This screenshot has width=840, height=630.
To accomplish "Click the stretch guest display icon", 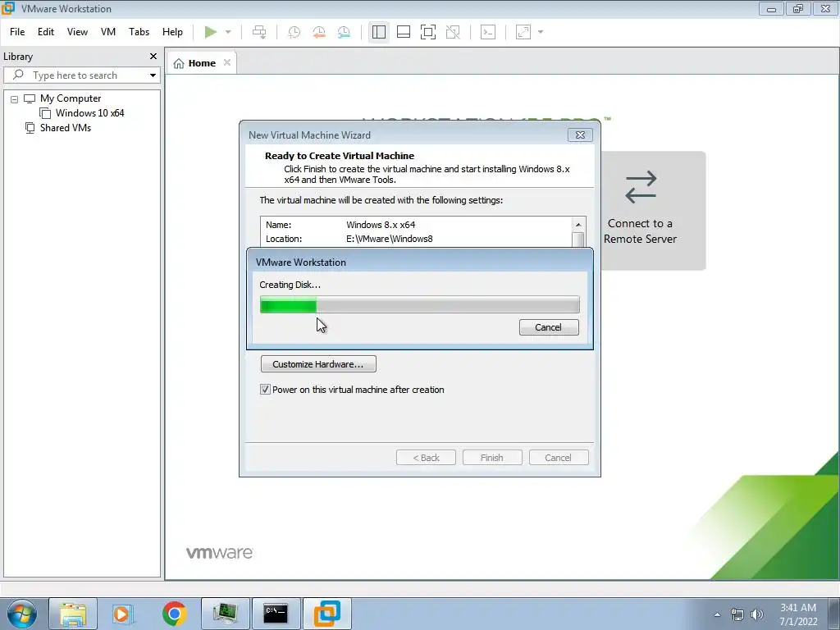I will [x=523, y=32].
